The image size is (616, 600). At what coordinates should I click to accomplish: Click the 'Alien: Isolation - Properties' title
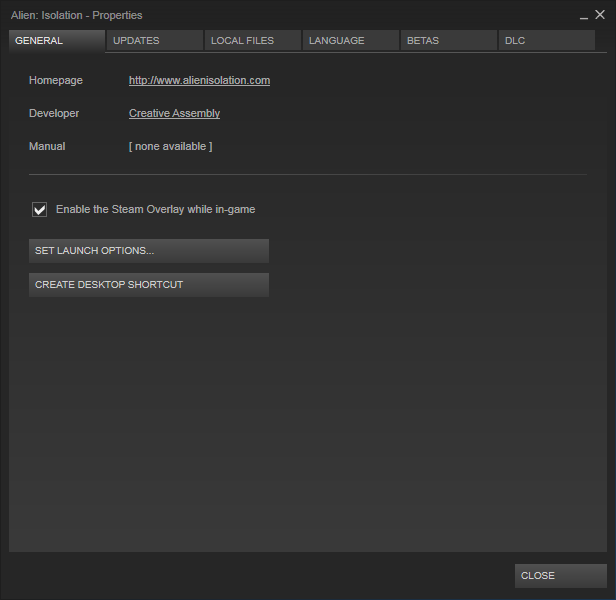click(77, 15)
